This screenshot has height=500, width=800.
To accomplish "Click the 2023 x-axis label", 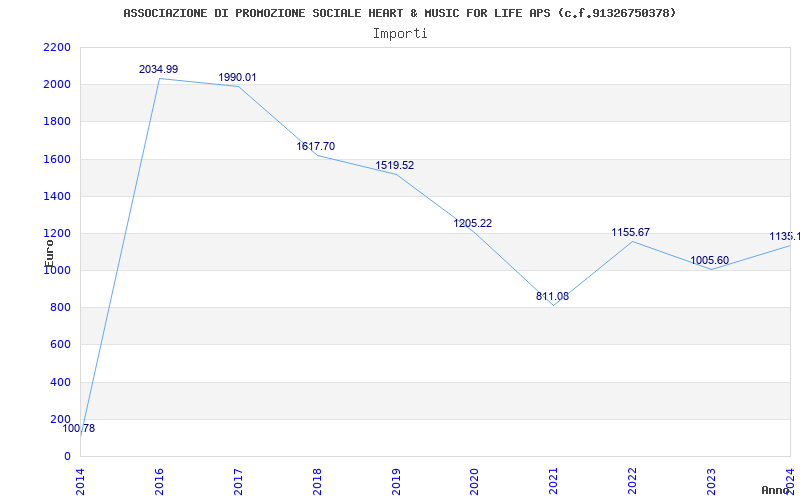I will click(x=711, y=482).
